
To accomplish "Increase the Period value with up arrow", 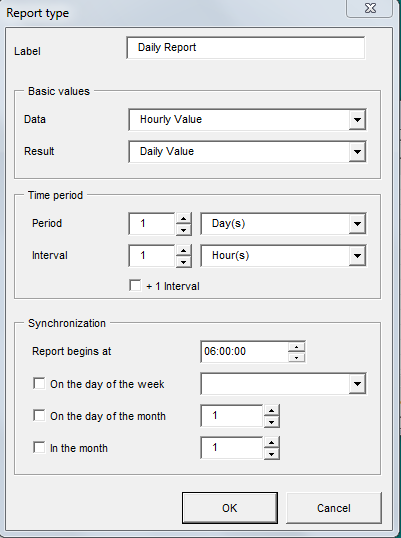I will click(x=184, y=218).
